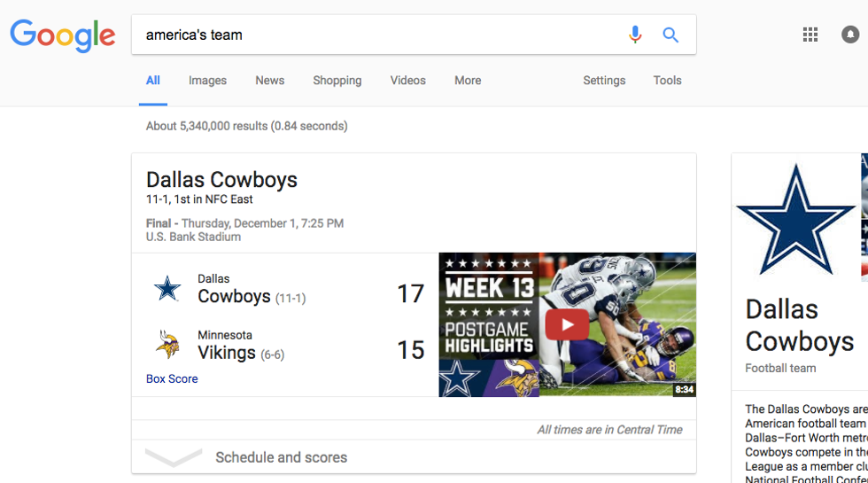Switch to the News tab
The width and height of the screenshot is (868, 483).
(269, 81)
